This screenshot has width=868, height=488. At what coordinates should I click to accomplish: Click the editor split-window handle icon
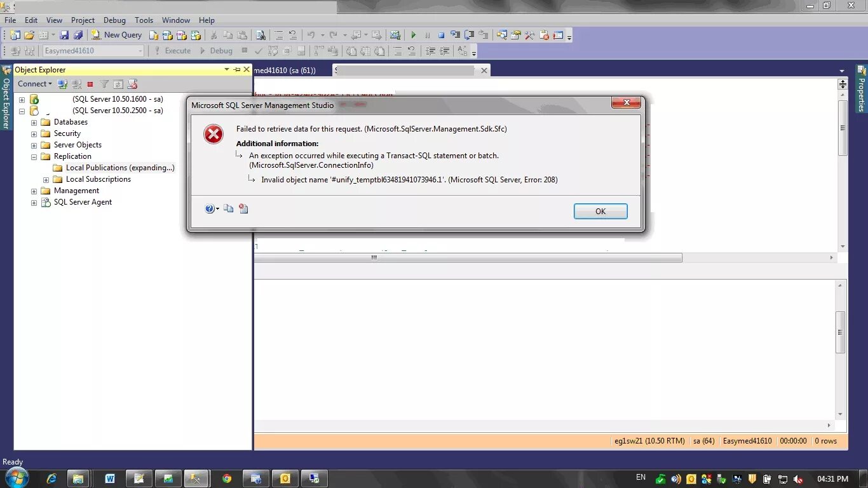click(843, 84)
